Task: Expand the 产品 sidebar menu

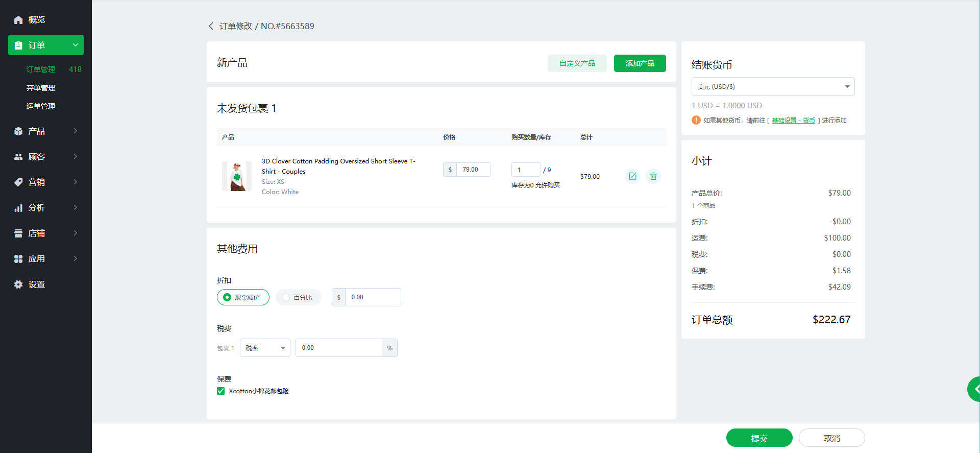Action: [x=46, y=131]
